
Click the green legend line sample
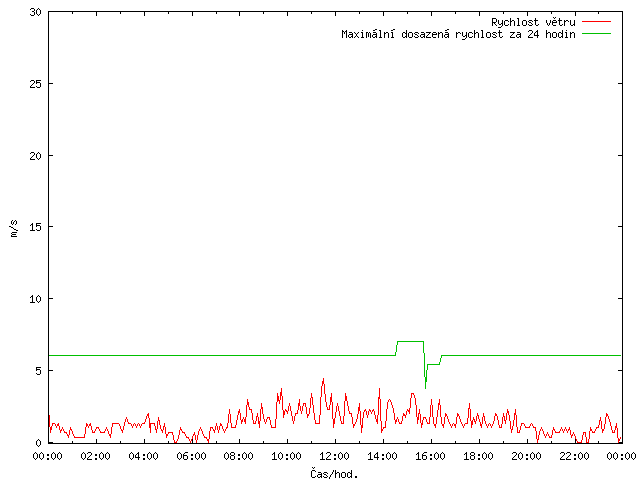(x=596, y=33)
